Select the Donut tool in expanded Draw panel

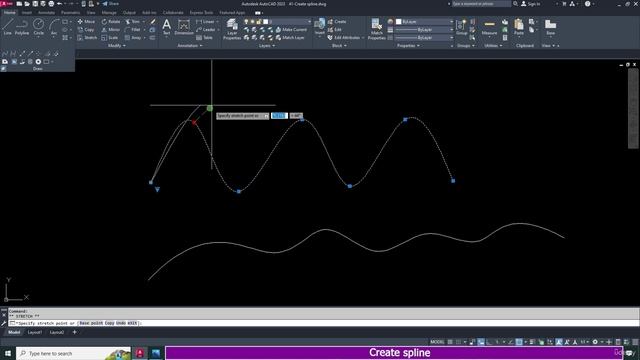pyautogui.click(x=38, y=62)
